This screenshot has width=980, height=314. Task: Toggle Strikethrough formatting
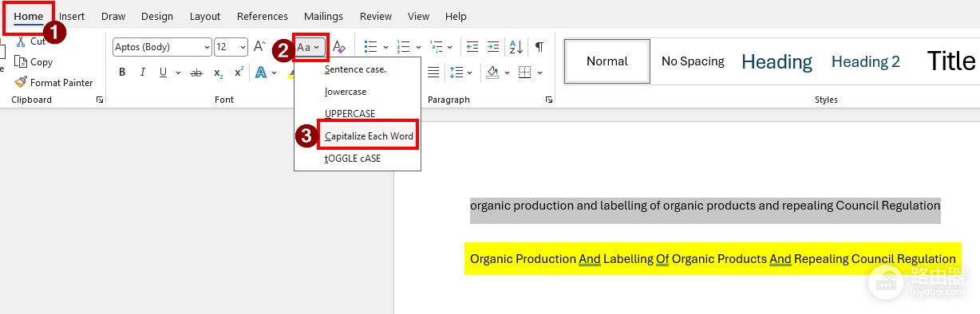[196, 73]
